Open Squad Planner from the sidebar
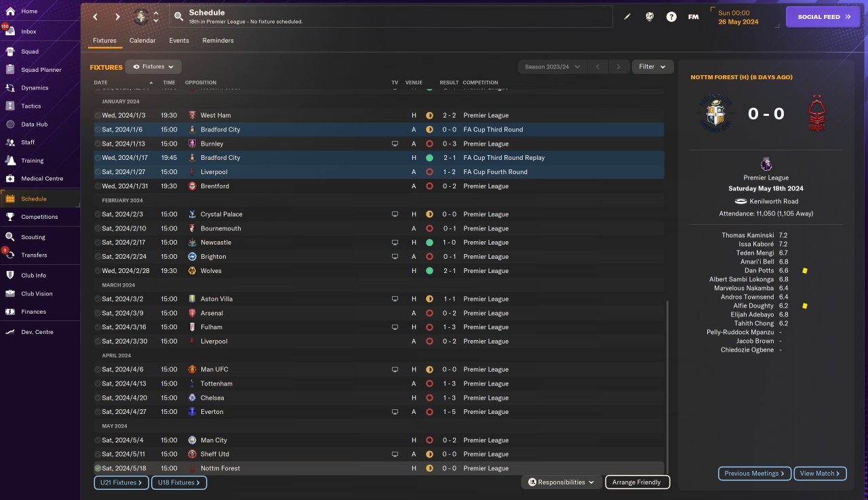This screenshot has width=868, height=500. (x=41, y=70)
